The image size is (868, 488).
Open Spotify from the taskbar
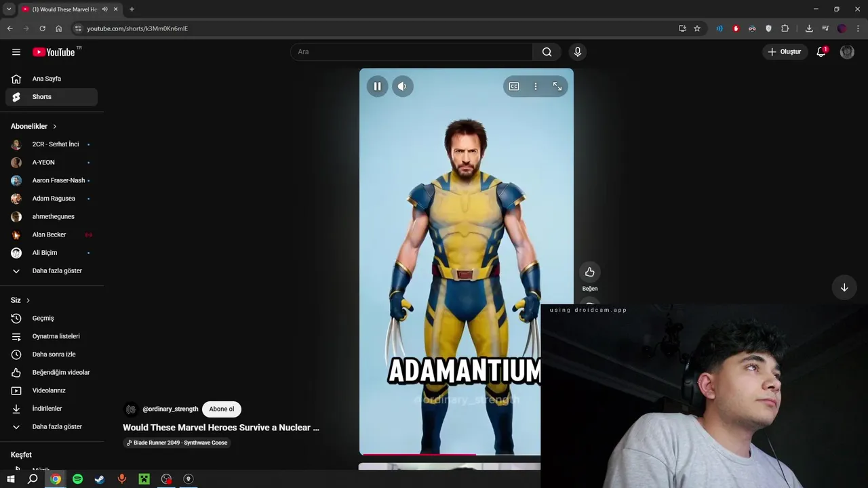(77, 479)
